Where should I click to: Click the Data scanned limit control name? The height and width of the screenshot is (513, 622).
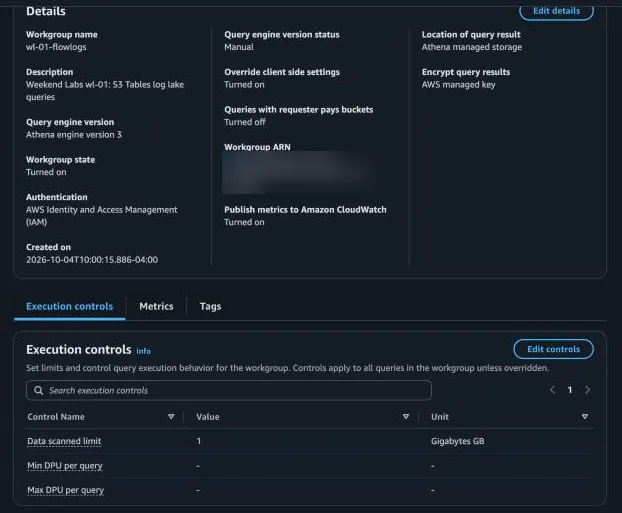tap(64, 441)
